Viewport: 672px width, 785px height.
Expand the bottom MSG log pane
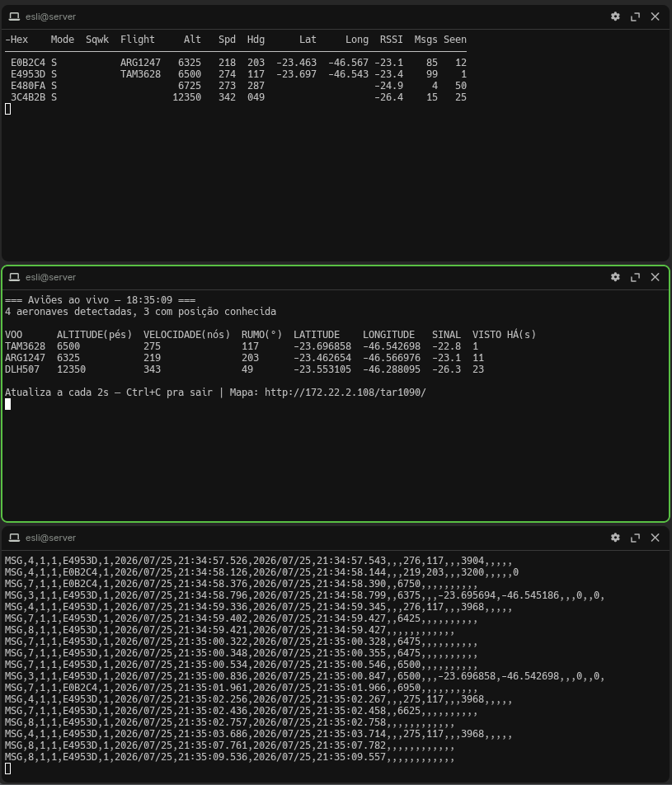[636, 537]
